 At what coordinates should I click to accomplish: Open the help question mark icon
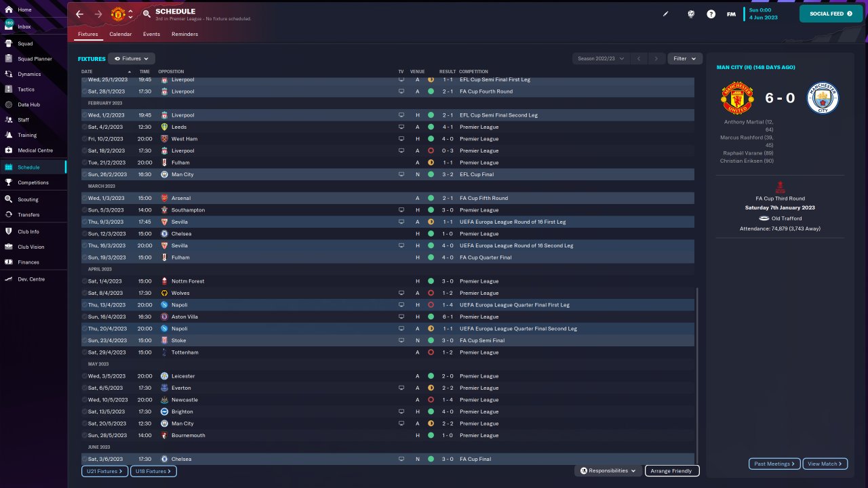coord(711,14)
